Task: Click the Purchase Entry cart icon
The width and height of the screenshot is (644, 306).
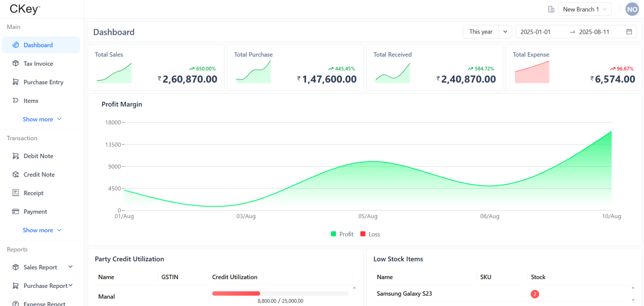Action: 15,82
